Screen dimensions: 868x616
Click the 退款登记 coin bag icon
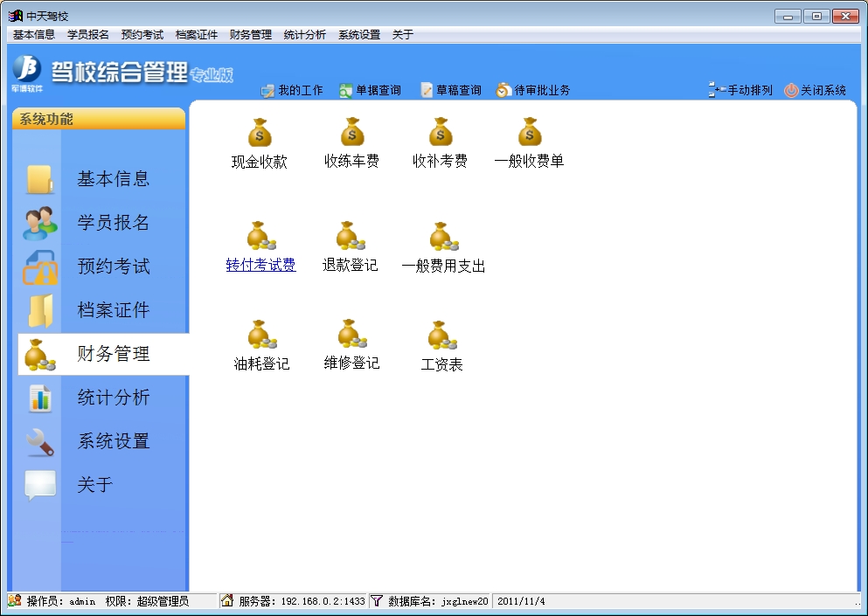351,236
